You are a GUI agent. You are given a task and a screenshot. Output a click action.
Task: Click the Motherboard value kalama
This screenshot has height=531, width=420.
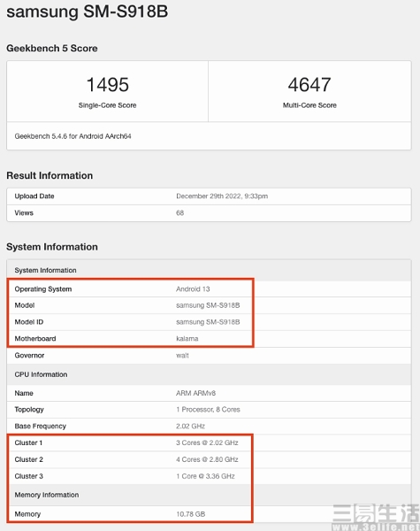(x=187, y=338)
